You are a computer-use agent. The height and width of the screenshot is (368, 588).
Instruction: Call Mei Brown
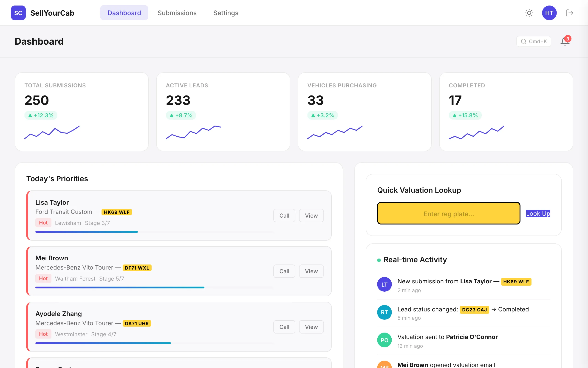tap(284, 271)
